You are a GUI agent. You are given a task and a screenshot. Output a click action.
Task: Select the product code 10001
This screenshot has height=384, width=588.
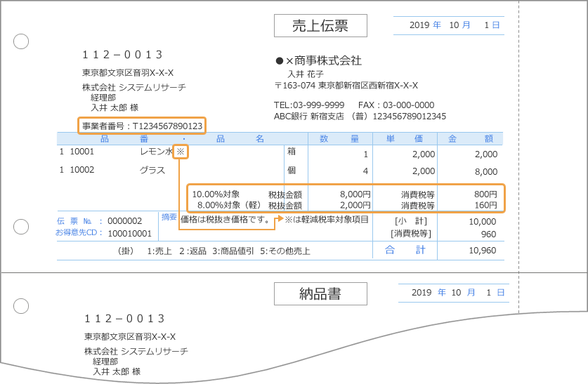[81, 152]
